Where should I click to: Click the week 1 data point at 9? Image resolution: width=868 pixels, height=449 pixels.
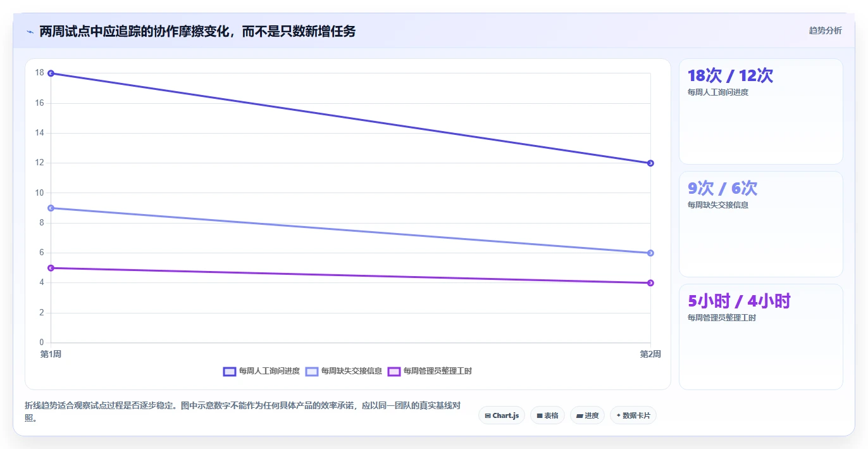[x=51, y=208]
